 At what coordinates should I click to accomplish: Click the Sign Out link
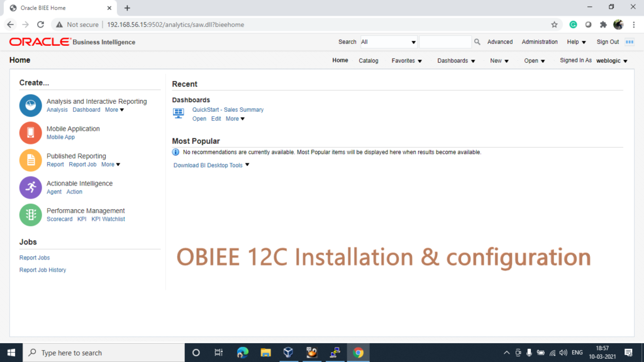click(607, 41)
